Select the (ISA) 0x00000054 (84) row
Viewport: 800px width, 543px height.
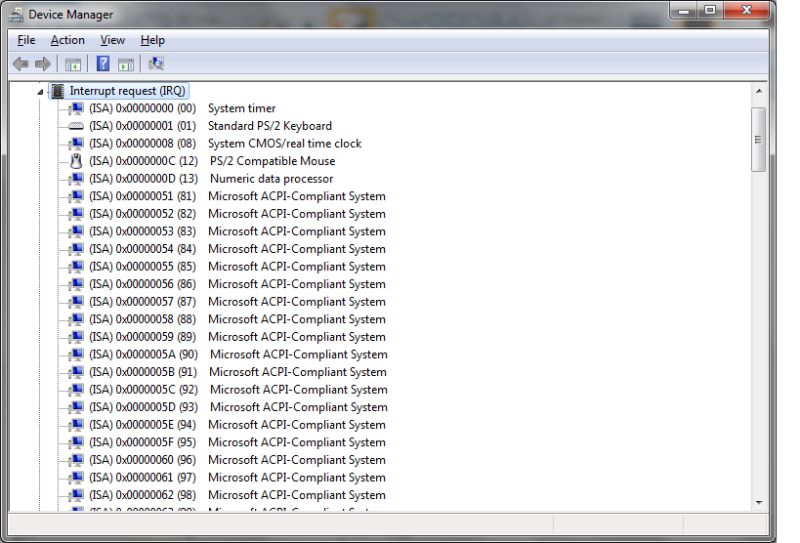click(x=237, y=249)
